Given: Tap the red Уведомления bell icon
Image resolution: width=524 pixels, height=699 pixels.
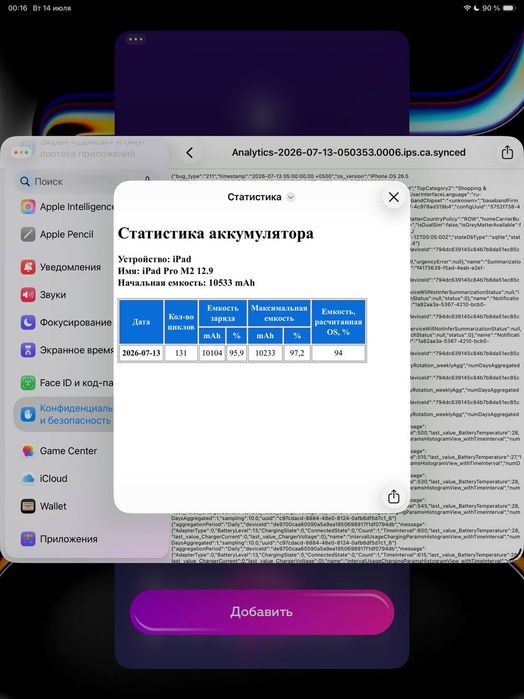Looking at the screenshot, I should point(28,267).
